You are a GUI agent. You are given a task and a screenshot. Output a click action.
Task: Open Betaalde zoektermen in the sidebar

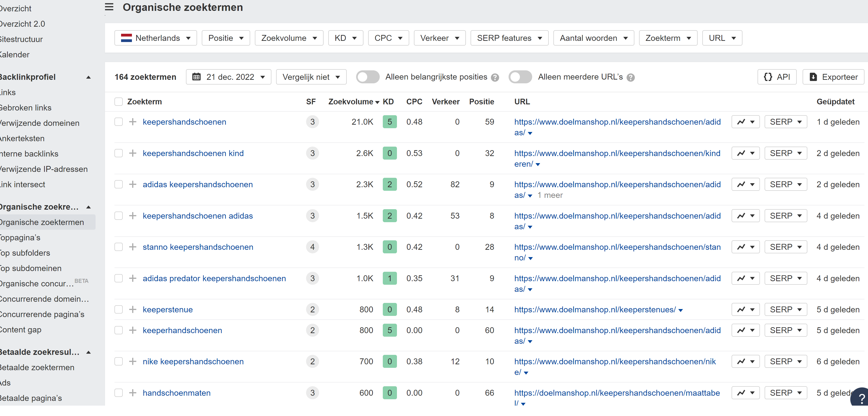tap(37, 367)
